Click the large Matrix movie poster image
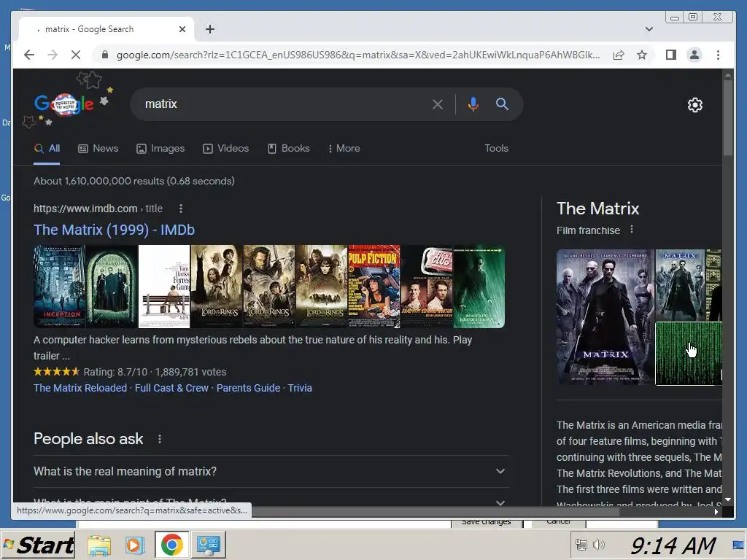Screen dimensions: 747x560 coord(605,316)
